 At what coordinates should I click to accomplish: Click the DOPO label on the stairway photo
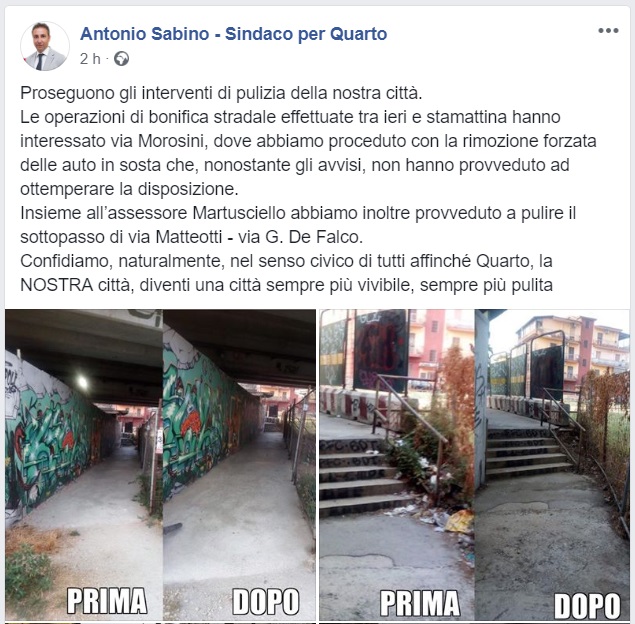(587, 606)
